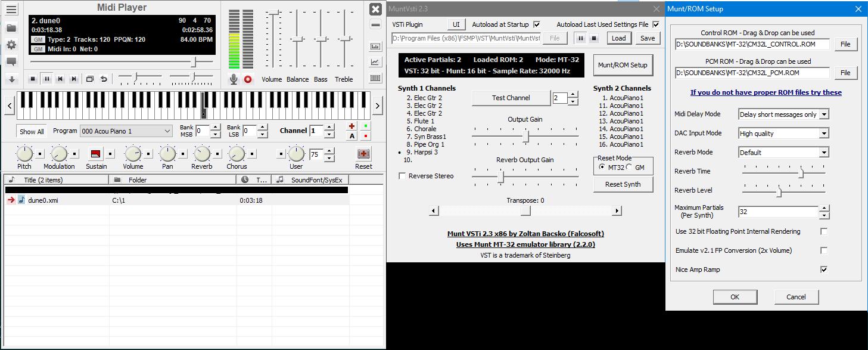Select MT32 reset mode radio button
Screen dimensions: 868x350
pyautogui.click(x=602, y=168)
